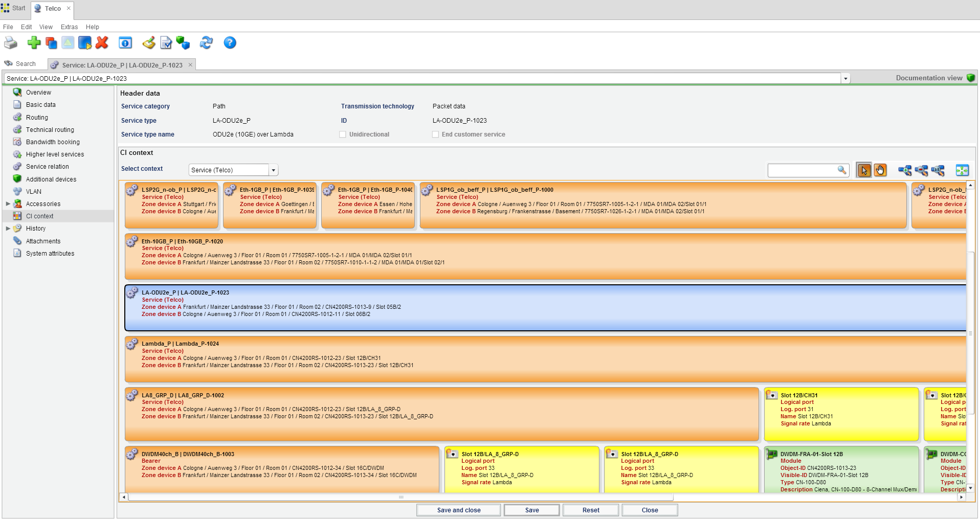The height and width of the screenshot is (520, 980).
Task: Delete using the red X toolbar icon
Action: tap(101, 43)
